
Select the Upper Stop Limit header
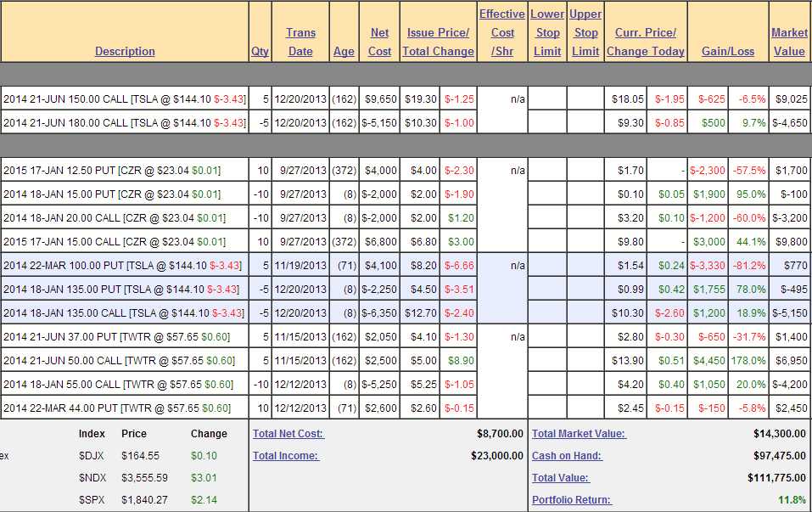click(585, 32)
